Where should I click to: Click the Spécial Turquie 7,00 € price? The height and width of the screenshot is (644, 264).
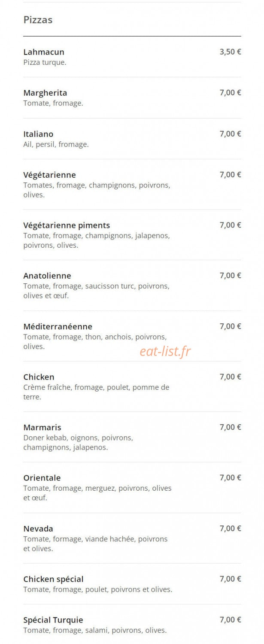tap(231, 620)
